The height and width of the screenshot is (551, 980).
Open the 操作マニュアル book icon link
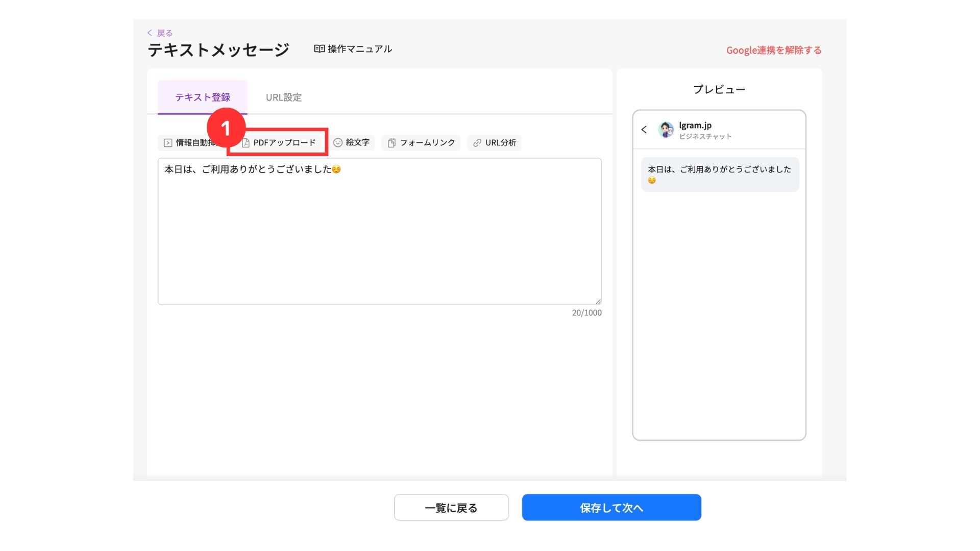click(353, 49)
